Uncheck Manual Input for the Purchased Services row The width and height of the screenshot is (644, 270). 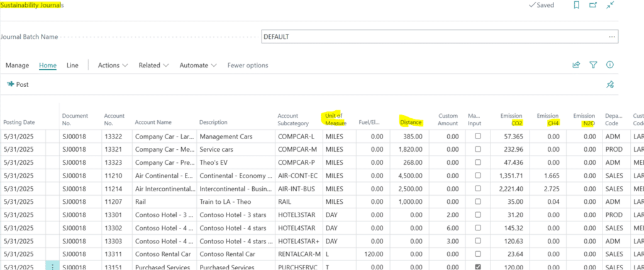[x=477, y=266]
